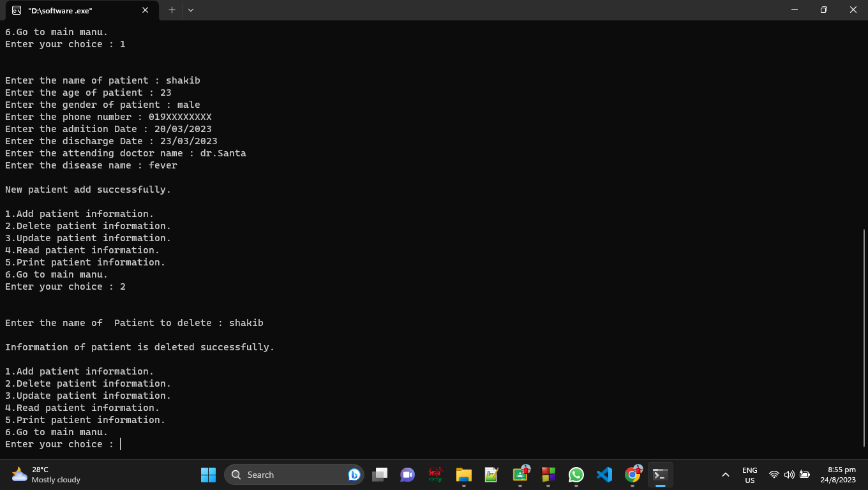The image size is (868, 490).
Task: Click the plus to open a new tab
Action: click(172, 10)
